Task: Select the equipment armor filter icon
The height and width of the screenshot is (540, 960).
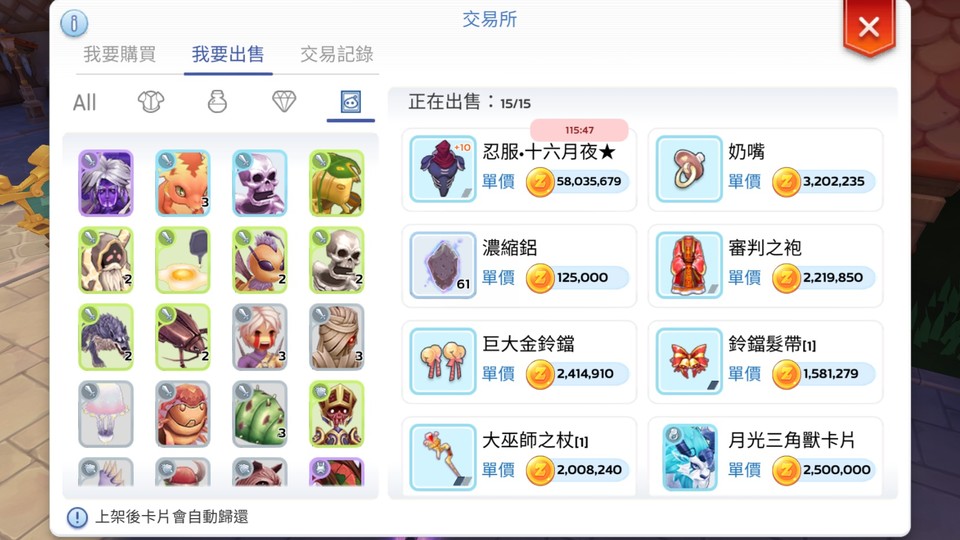Action: (151, 102)
